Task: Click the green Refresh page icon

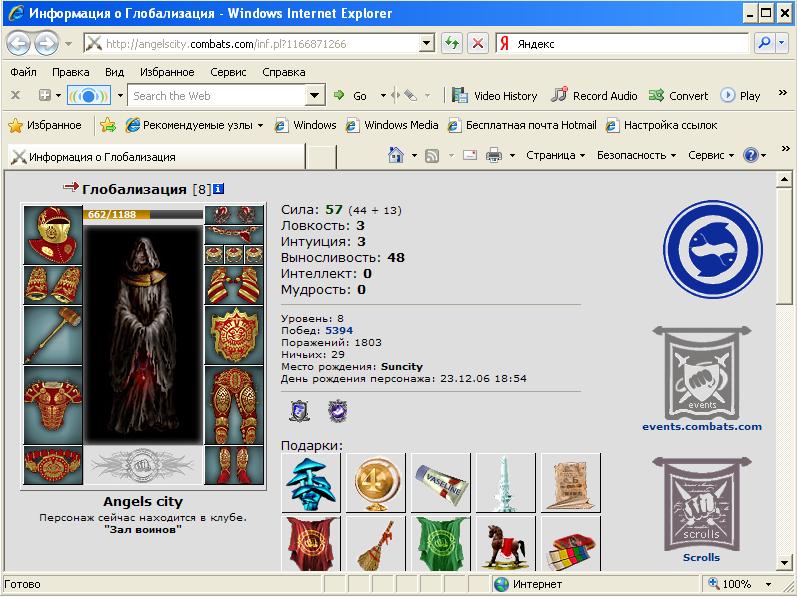Action: tap(451, 43)
